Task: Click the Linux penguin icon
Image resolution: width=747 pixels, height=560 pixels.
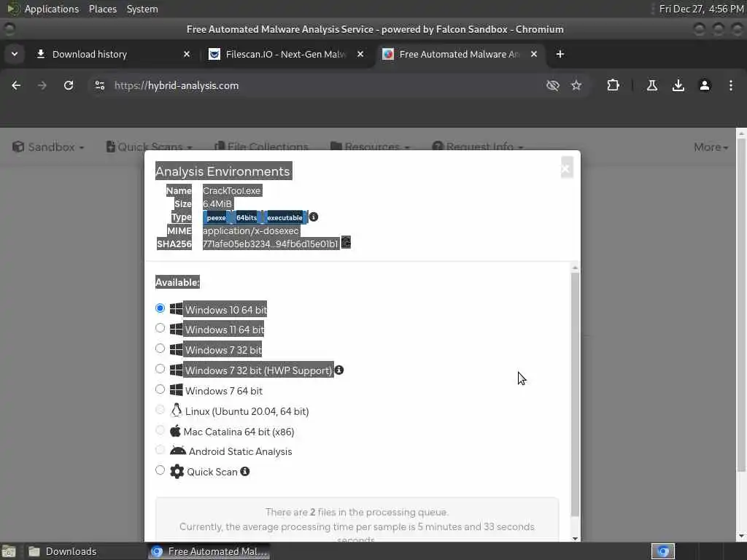Action: 177,411
